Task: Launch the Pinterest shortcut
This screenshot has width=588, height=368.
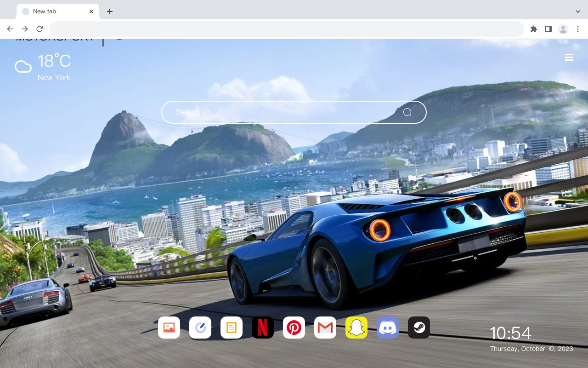Action: pos(294,328)
